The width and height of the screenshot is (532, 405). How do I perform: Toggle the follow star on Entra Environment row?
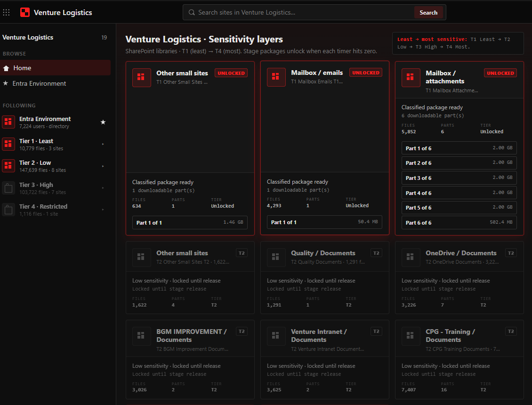103,122
